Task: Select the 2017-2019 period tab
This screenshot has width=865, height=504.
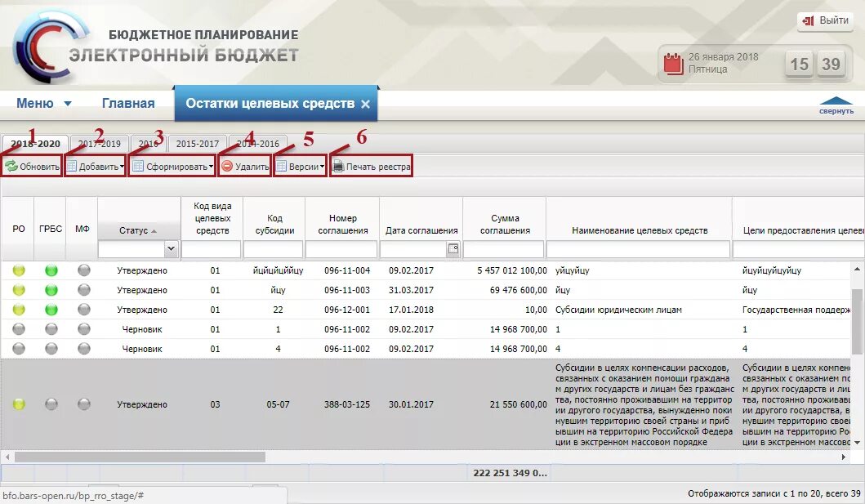Action: (100, 144)
